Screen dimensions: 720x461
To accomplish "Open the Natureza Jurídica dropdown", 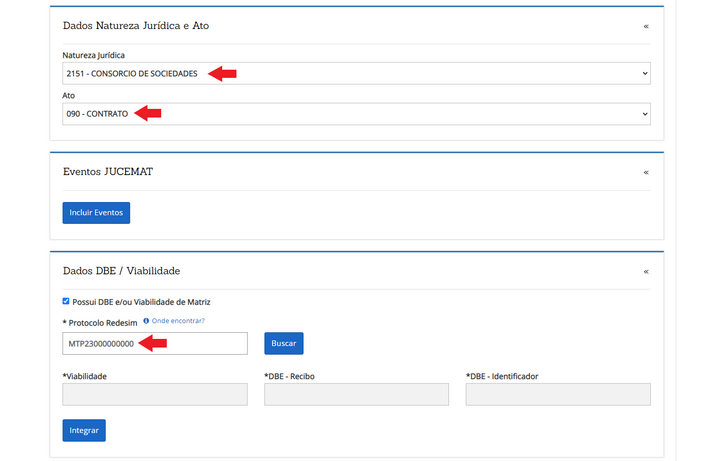I will click(356, 73).
